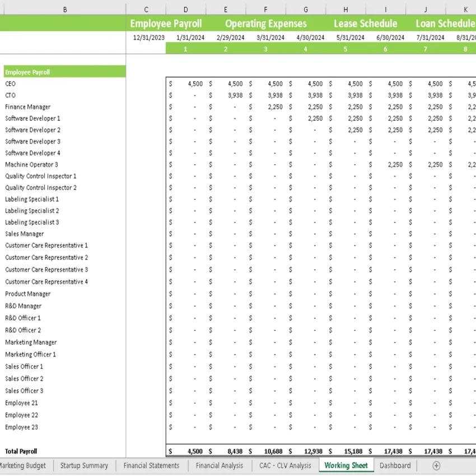Switch to the Dashboard sheet tab
Screen dimensions: 476x476
(395, 465)
